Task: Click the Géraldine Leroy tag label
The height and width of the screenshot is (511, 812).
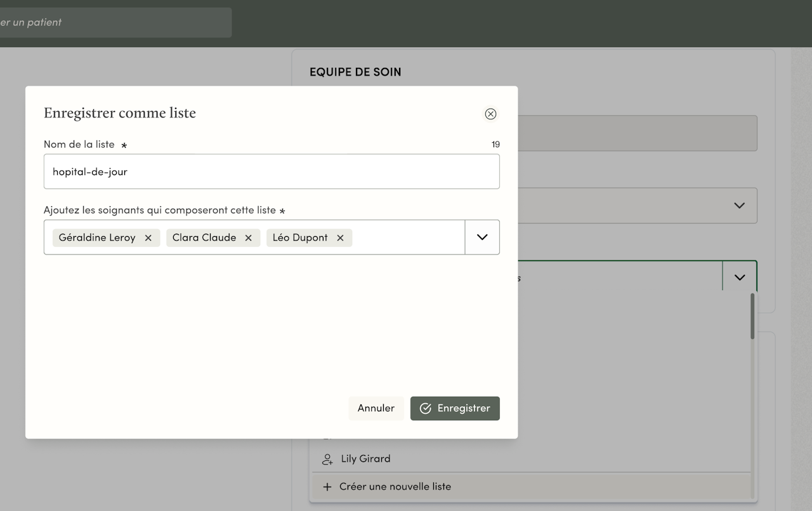Action: coord(97,237)
